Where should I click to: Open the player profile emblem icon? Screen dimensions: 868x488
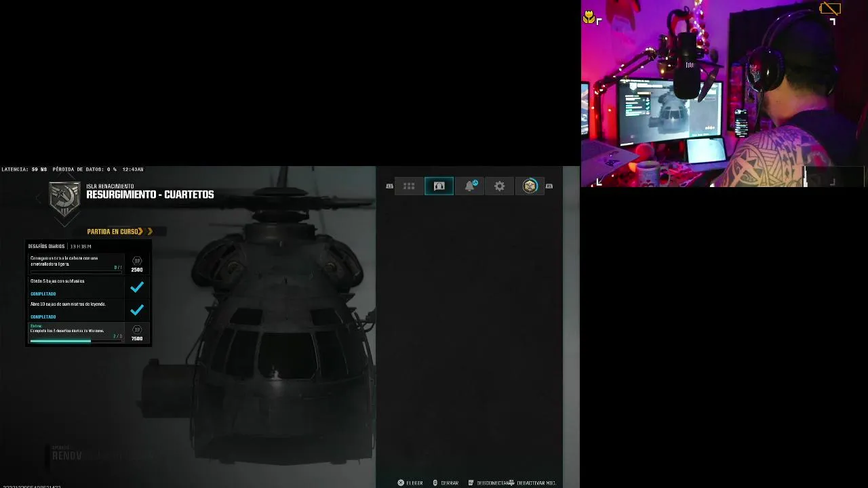click(530, 186)
